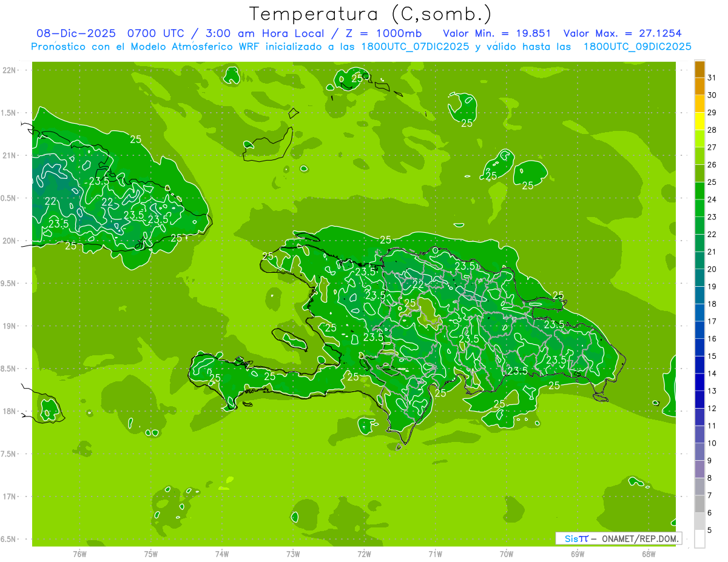Screen dimensions: 728x562
Task: Click the 25 contour label north of Hispaniola
Action: click(386, 240)
